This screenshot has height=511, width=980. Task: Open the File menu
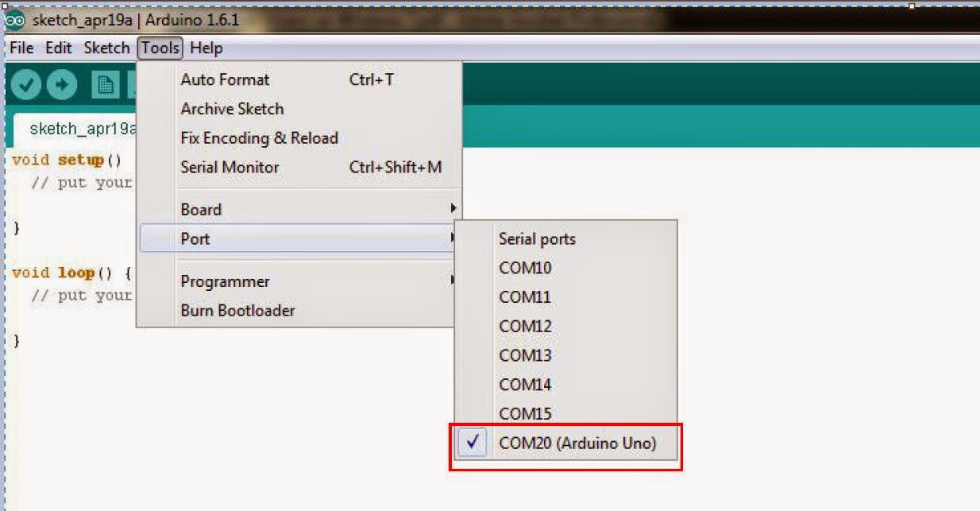coord(21,48)
